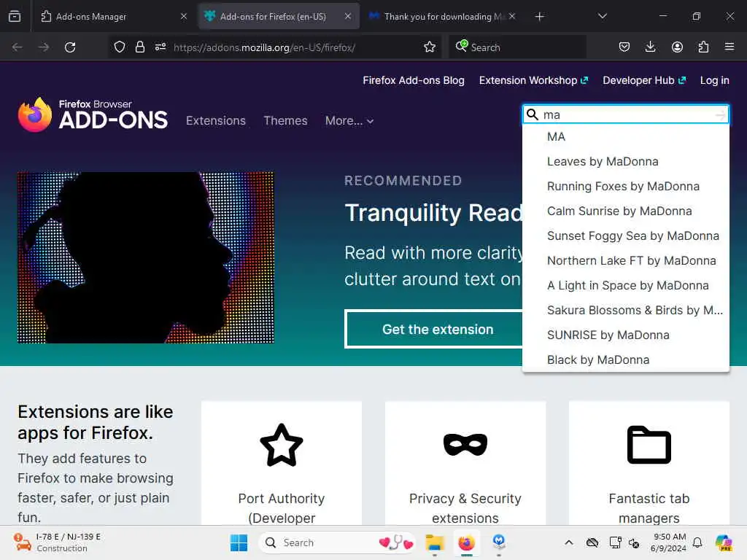Open the Copilot preview icon

click(x=724, y=542)
